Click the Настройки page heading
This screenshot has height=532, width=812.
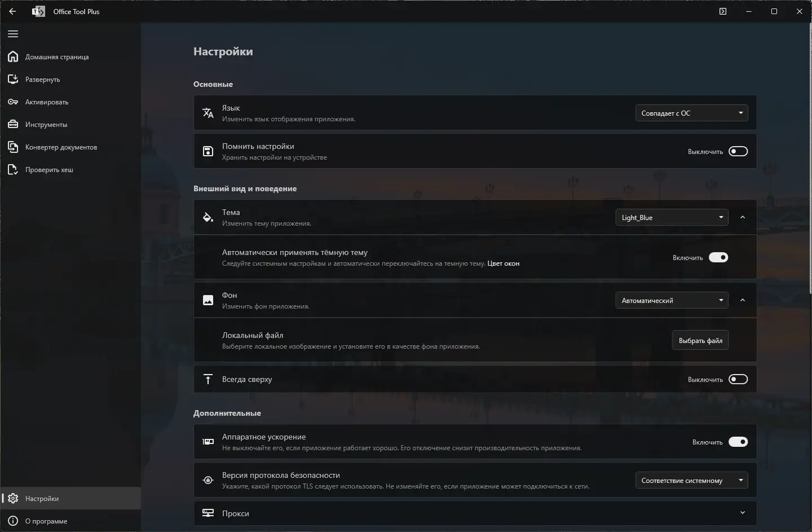(x=223, y=51)
